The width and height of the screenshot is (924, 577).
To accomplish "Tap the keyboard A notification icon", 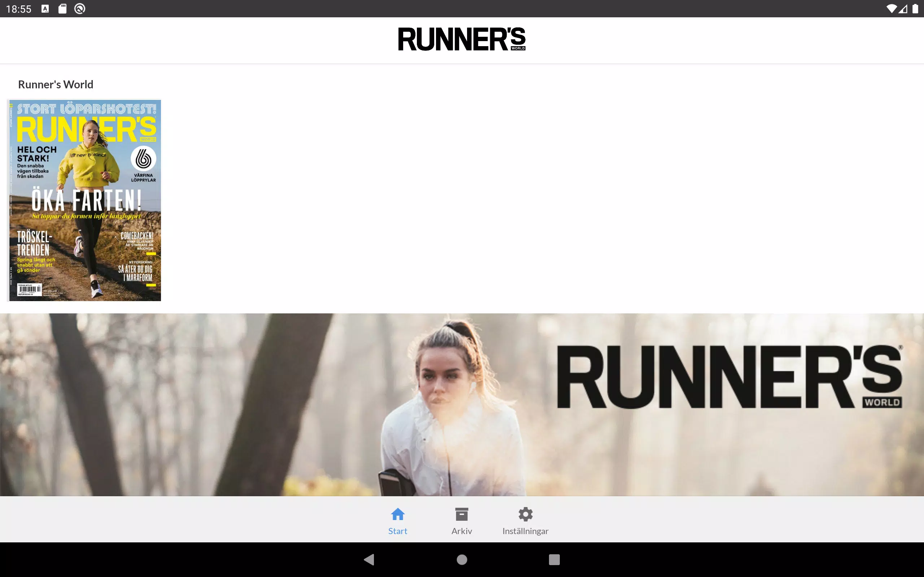I will (x=45, y=9).
